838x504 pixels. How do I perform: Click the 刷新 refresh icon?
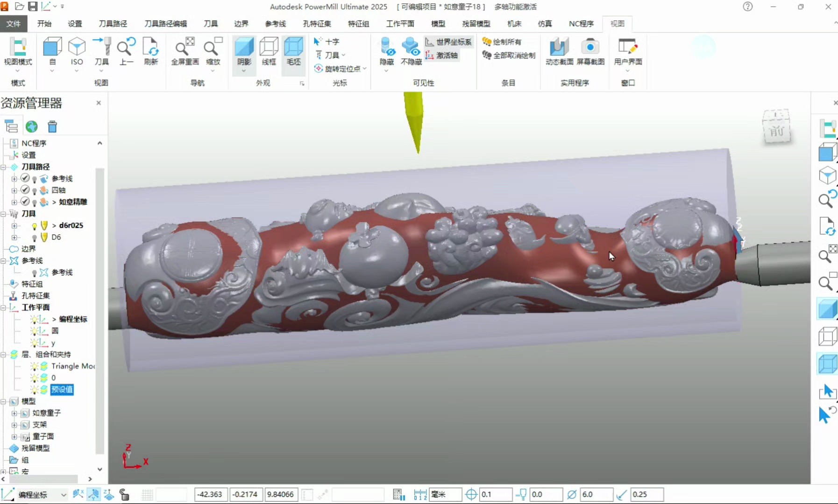[x=151, y=51]
